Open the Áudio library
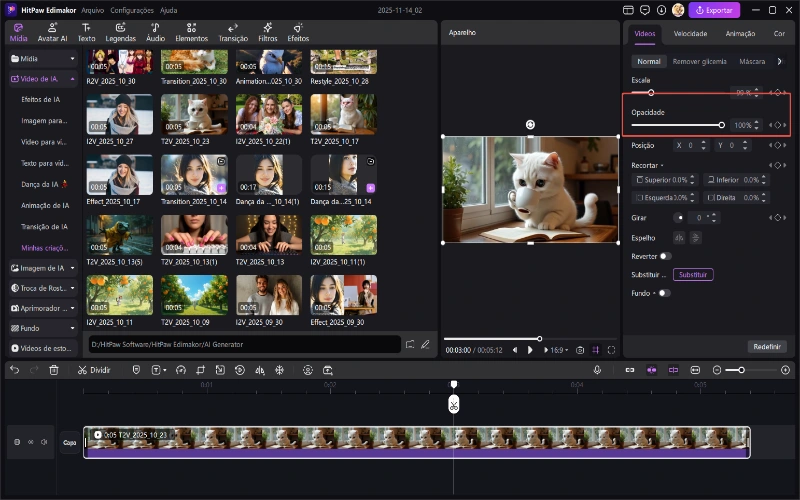 [155, 33]
